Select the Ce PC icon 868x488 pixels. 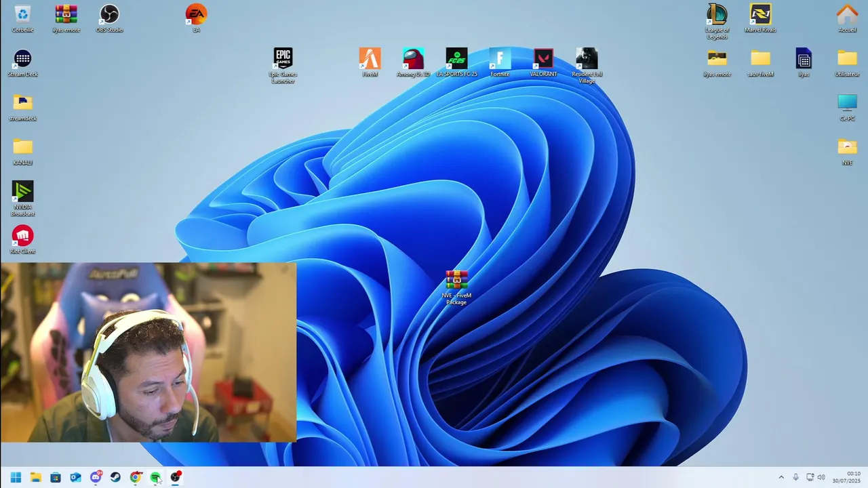pyautogui.click(x=847, y=107)
